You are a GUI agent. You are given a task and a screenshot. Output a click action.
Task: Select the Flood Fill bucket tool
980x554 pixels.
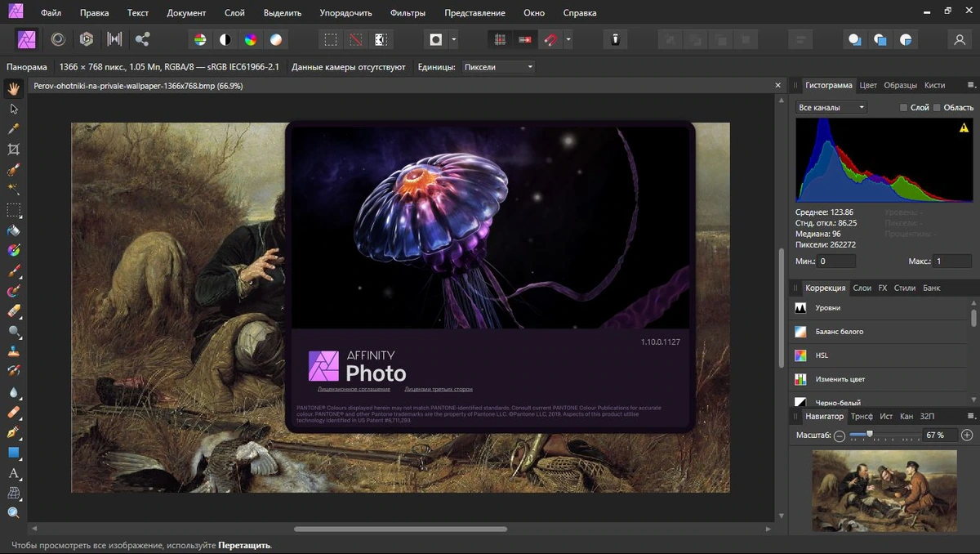[14, 230]
